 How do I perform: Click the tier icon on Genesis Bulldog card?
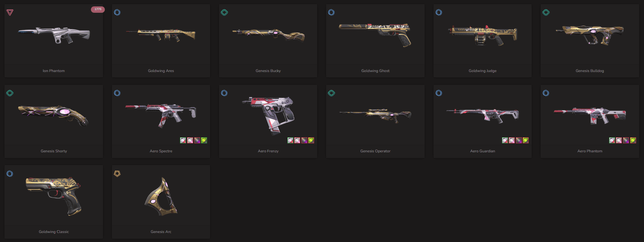coord(546,12)
